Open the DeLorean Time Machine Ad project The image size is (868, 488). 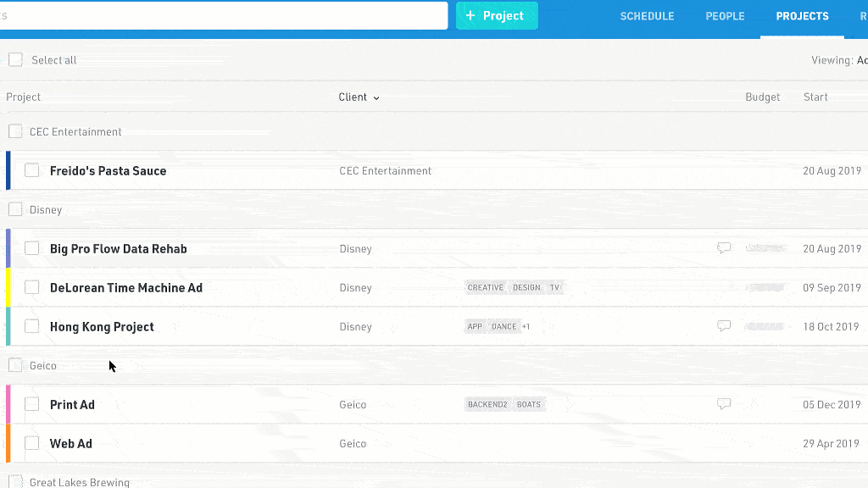click(126, 288)
